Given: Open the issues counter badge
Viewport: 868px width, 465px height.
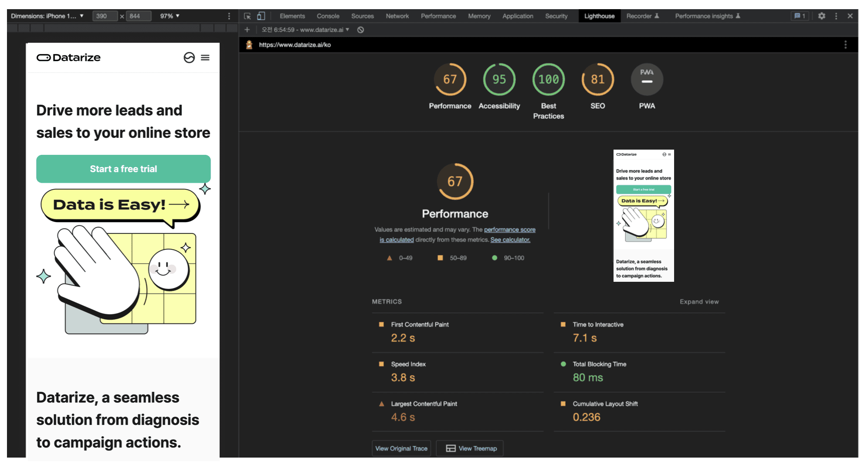Looking at the screenshot, I should [x=800, y=16].
